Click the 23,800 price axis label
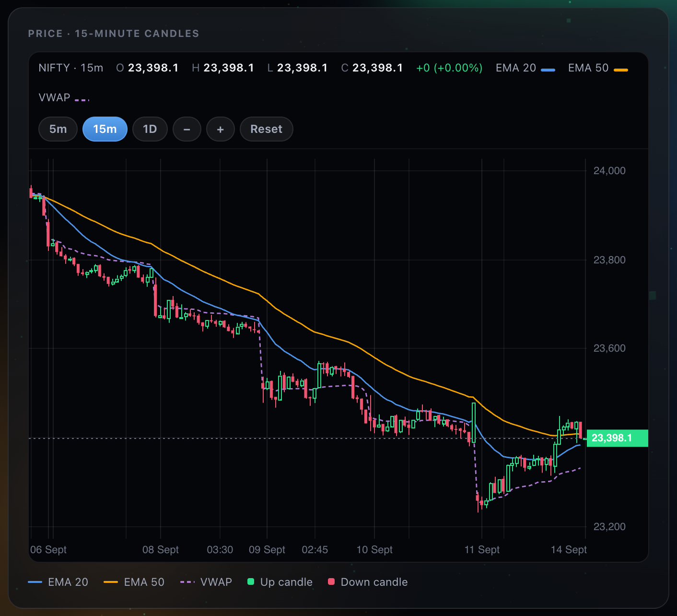Viewport: 677px width, 616px height. tap(609, 260)
